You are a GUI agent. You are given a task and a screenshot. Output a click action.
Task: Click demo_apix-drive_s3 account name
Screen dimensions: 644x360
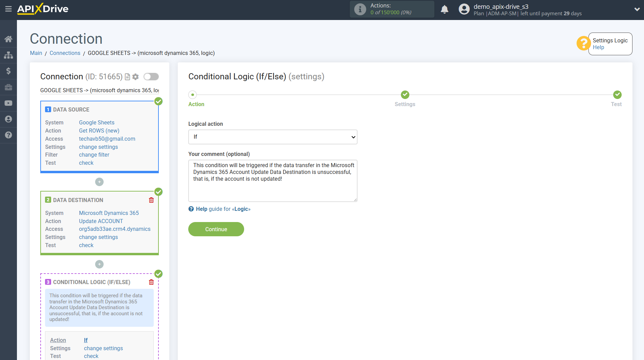point(501,6)
